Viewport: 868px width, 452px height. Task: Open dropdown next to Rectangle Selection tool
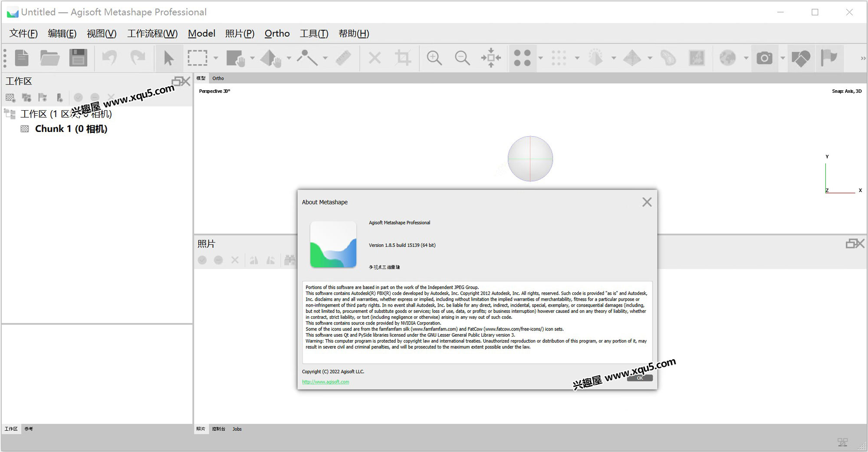point(216,58)
